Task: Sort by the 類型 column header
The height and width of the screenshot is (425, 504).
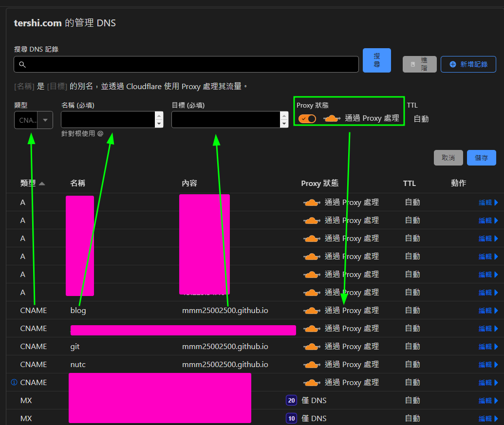Action: pyautogui.click(x=33, y=183)
